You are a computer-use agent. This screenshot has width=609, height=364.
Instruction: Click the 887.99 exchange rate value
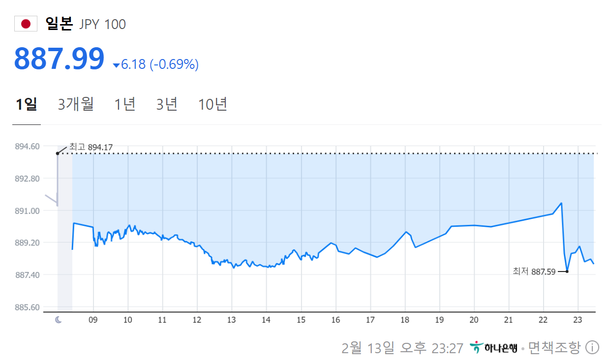pos(60,59)
